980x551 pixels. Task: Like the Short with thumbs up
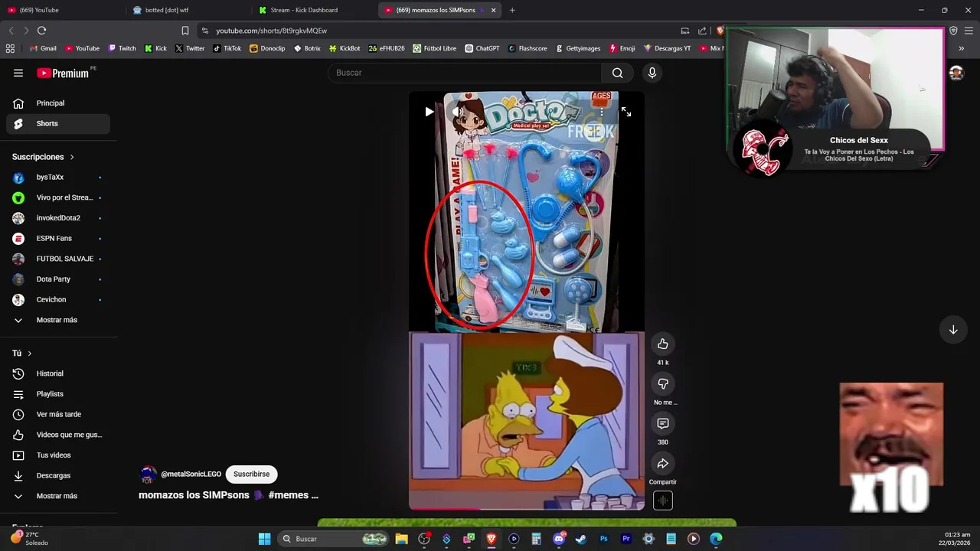[663, 344]
